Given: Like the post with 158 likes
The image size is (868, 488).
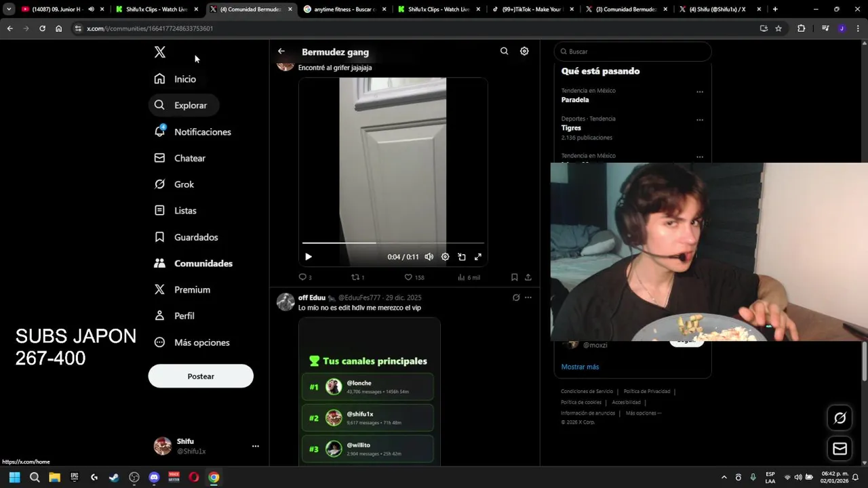Looking at the screenshot, I should 414,277.
